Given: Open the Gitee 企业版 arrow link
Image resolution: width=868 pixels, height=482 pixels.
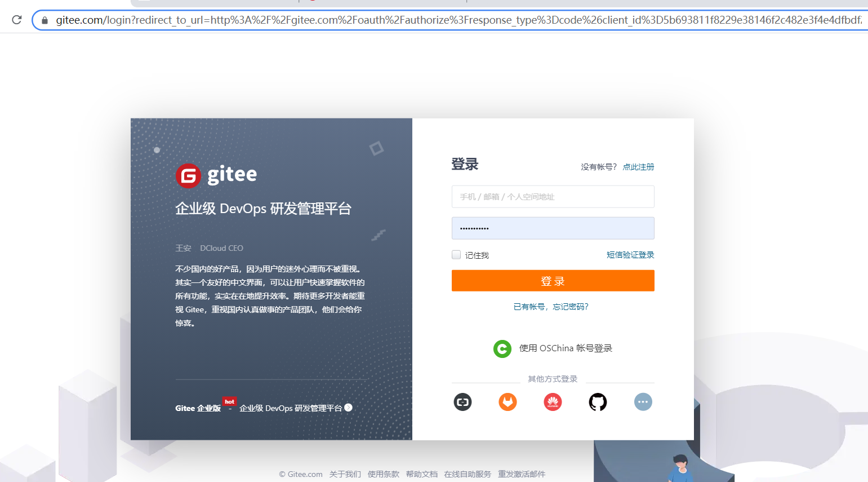Looking at the screenshot, I should (349, 407).
